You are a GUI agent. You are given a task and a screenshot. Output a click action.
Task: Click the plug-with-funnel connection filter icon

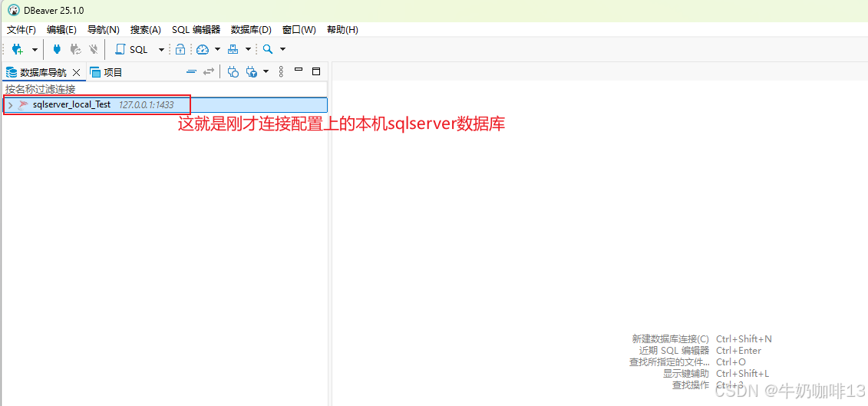(252, 71)
